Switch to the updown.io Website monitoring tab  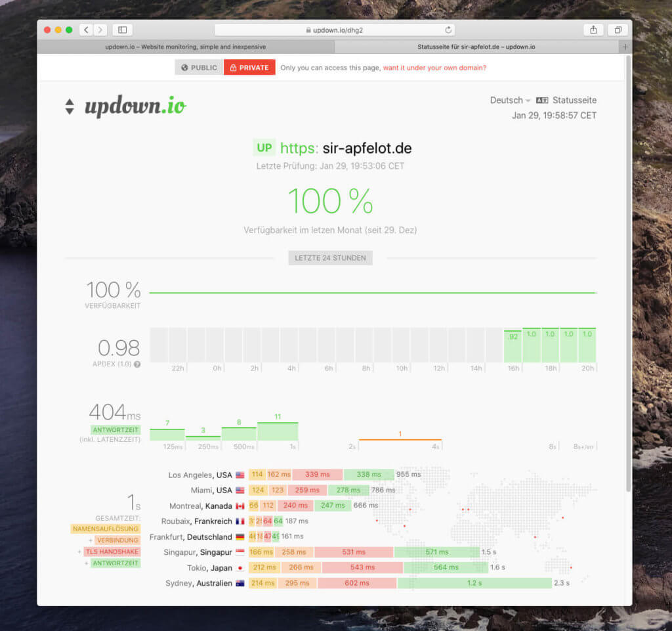point(186,47)
